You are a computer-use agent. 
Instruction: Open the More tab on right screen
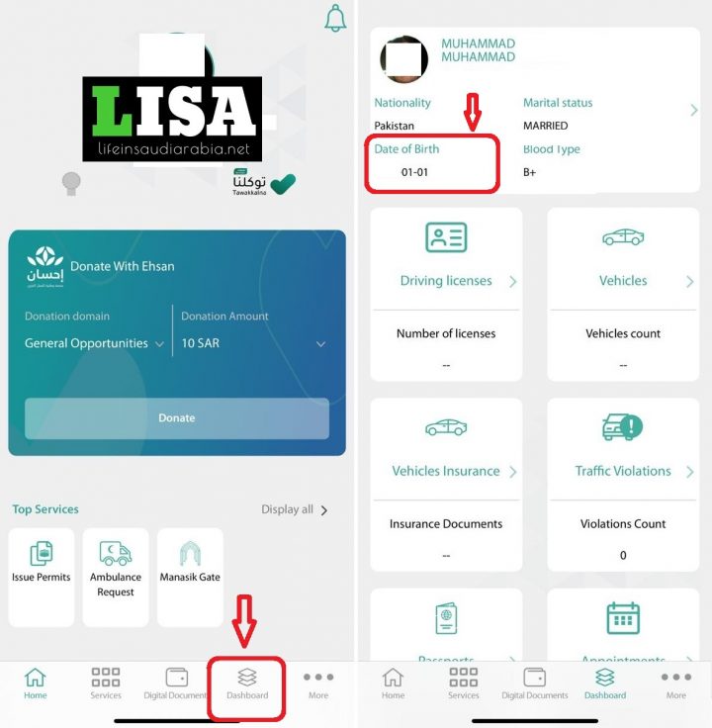(x=675, y=683)
